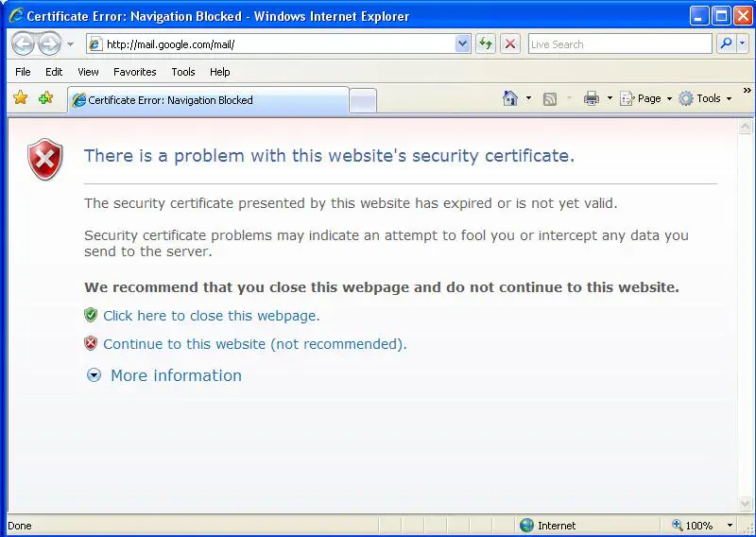Open the address bar history dropdown

click(462, 43)
